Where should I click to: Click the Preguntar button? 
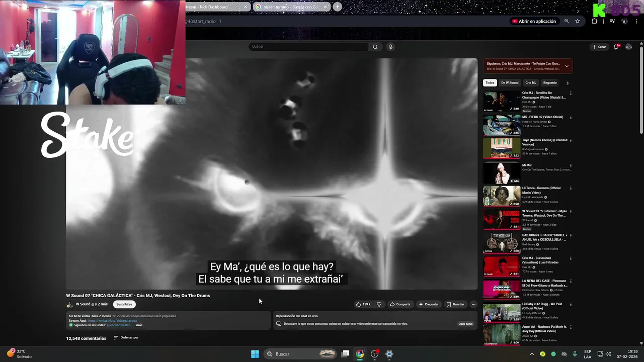(429, 304)
